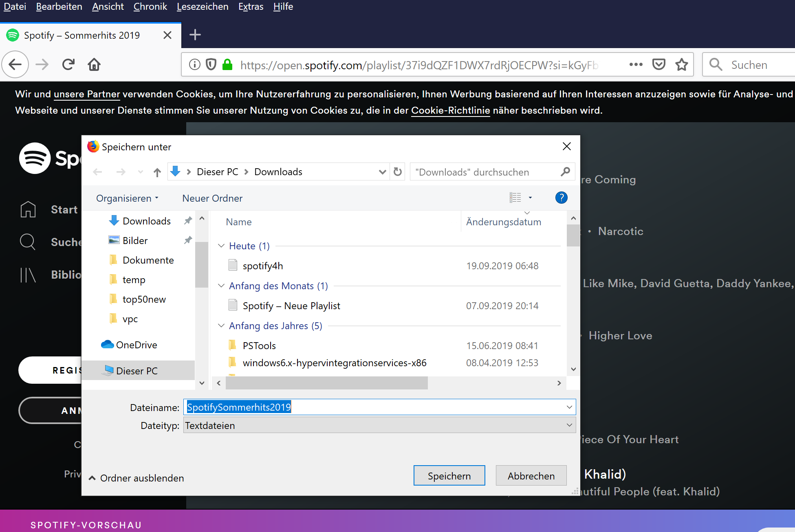This screenshot has height=532, width=795.
Task: Click the Spotify logo in the sidebar
Action: pos(35,158)
